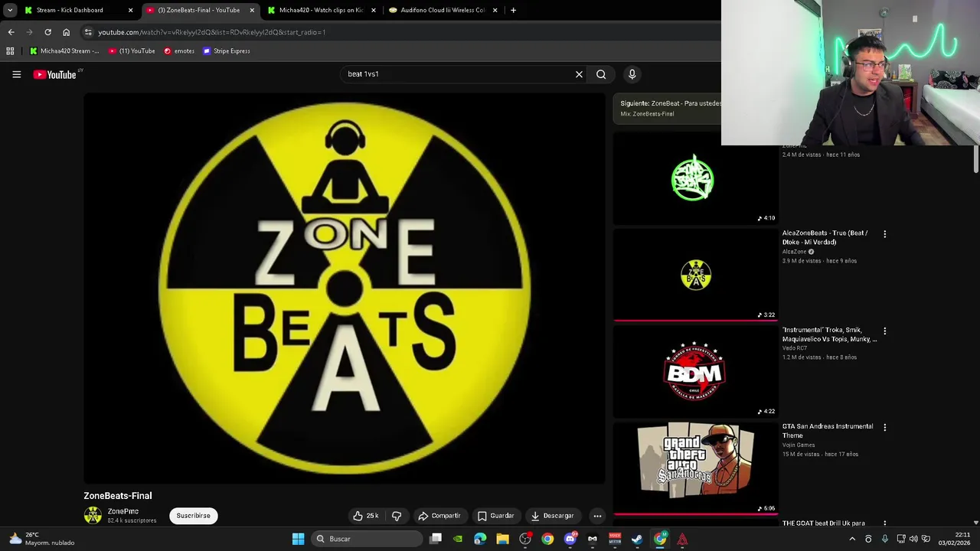
Task: Start voice search with microphone icon
Action: click(x=632, y=74)
